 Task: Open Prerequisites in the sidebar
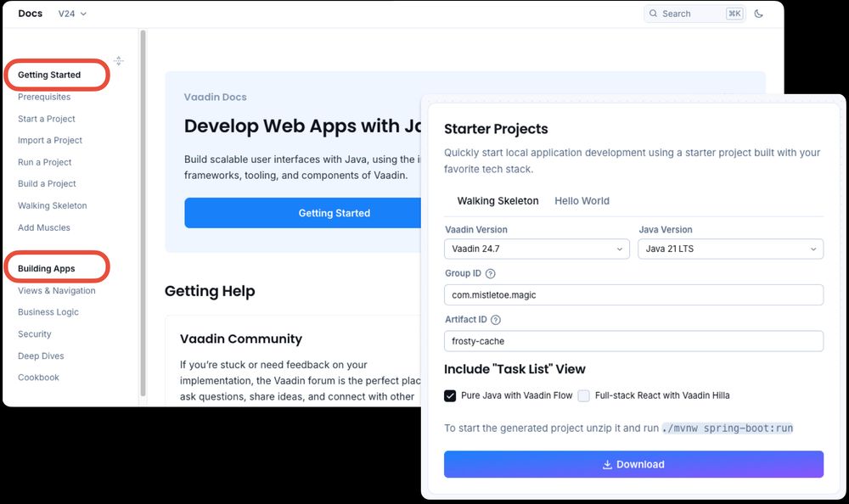[x=44, y=97]
